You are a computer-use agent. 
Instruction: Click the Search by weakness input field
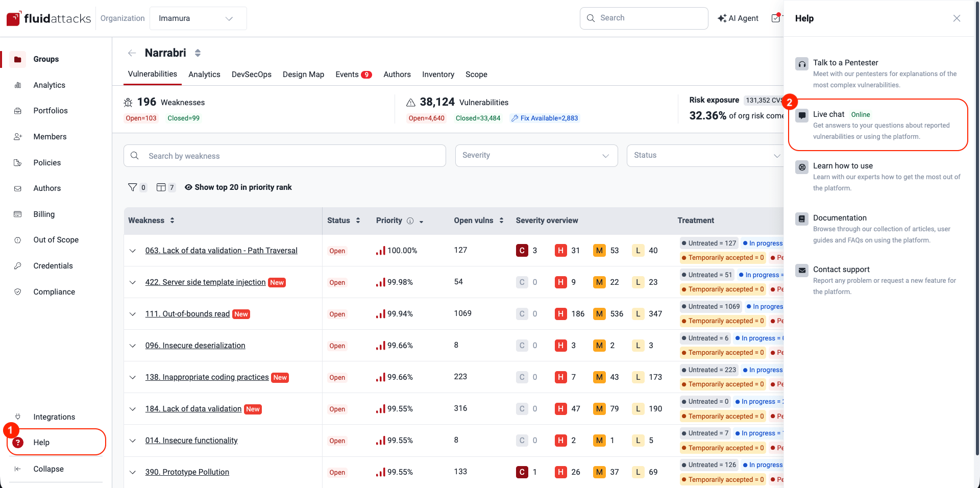tap(284, 156)
